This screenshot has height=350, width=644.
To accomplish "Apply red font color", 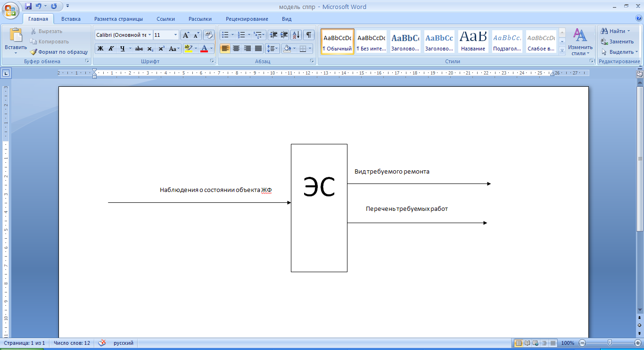I will [204, 49].
